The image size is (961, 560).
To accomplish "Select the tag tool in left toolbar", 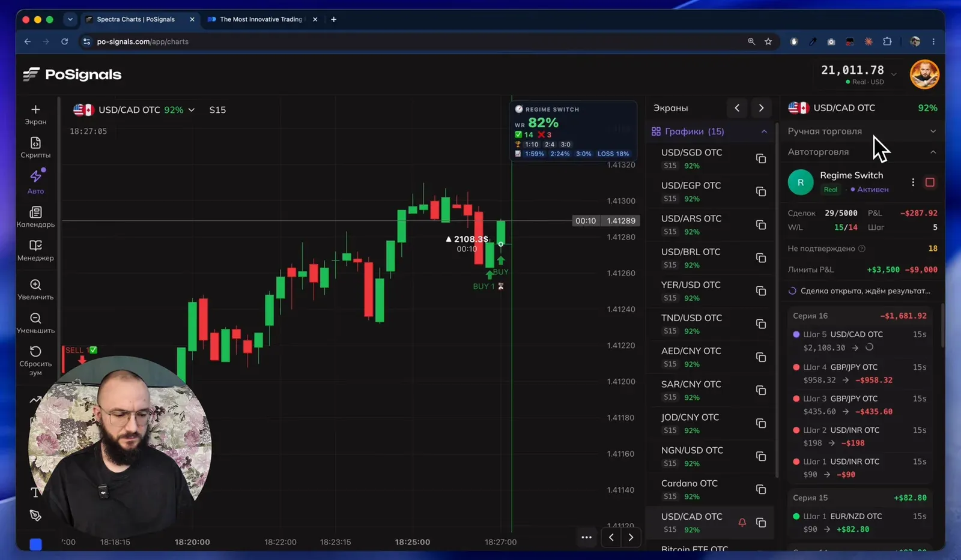I will pos(35,515).
